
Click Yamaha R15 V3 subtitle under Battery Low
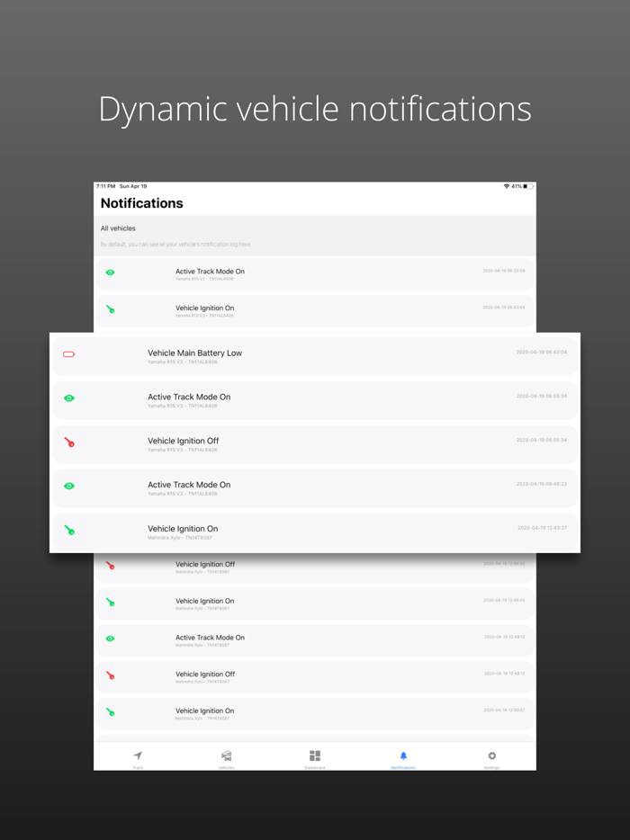pos(182,362)
